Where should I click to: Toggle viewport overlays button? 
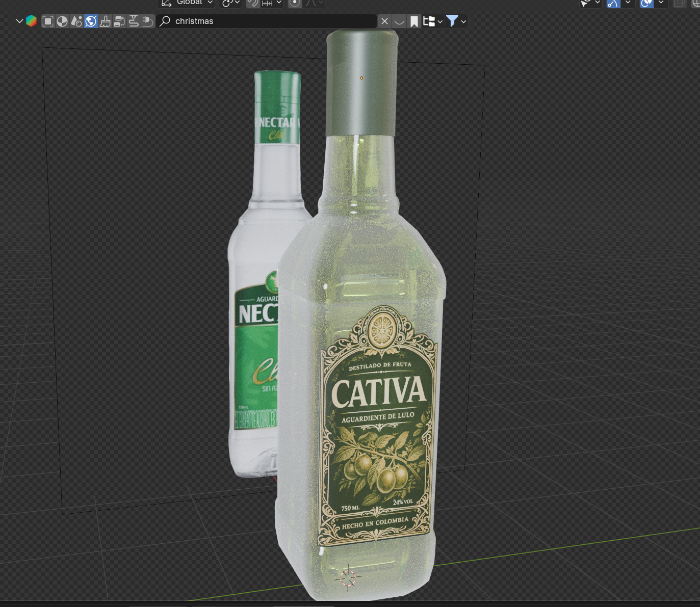(x=646, y=3)
